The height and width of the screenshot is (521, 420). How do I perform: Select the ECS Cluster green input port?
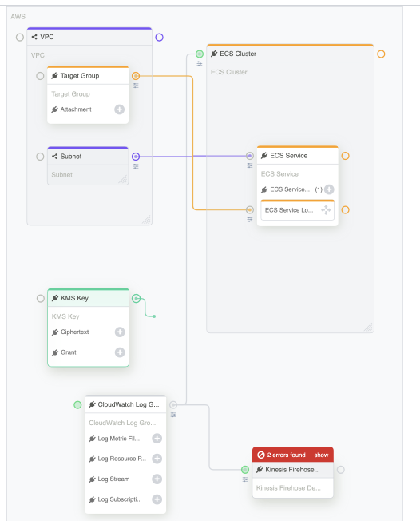tap(199, 54)
